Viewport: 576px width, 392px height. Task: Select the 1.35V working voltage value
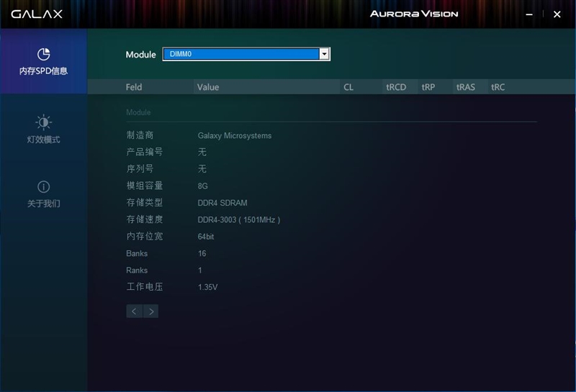207,287
